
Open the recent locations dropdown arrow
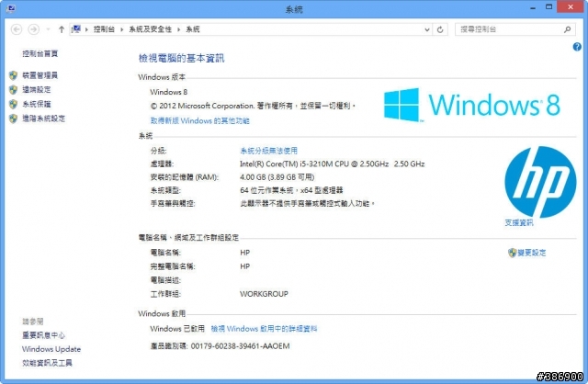pyautogui.click(x=48, y=29)
